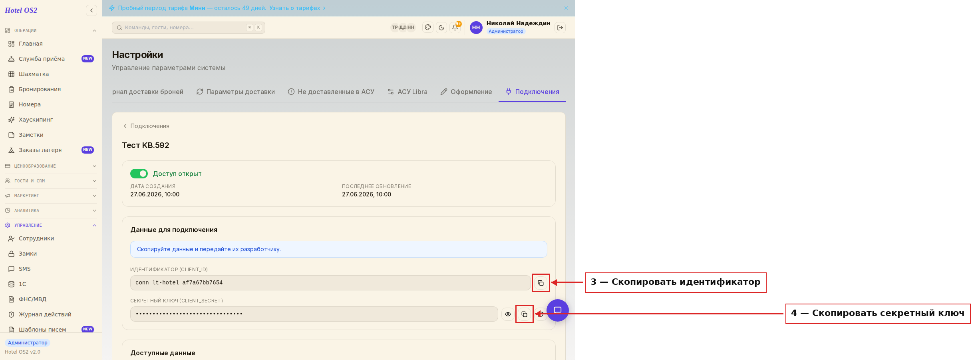Open the Журнал доставки броней tab
980x360 pixels.
148,92
